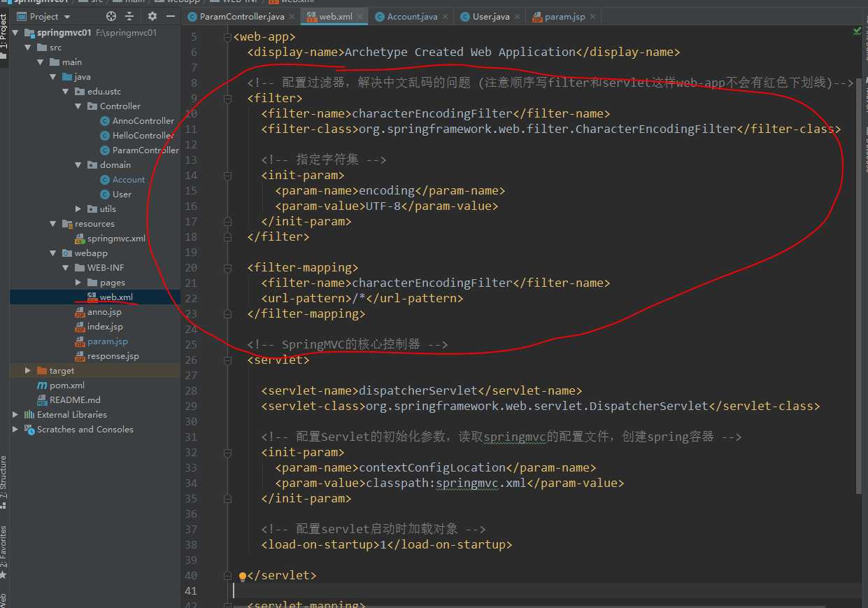
Task: Collapse the java source folder arrow
Action: 54,77
